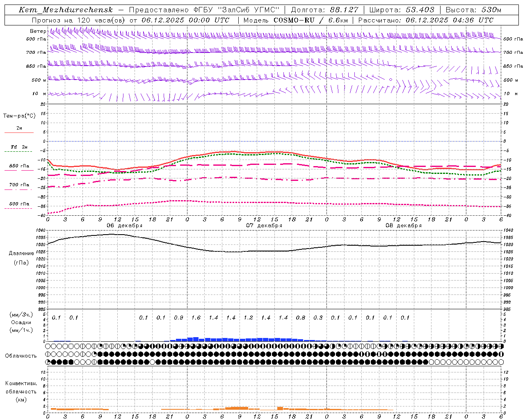Image resolution: width=525 pixels, height=420 pixels.
Task: Click the "Td 2м" dew point legend entry
Action: click(19, 147)
